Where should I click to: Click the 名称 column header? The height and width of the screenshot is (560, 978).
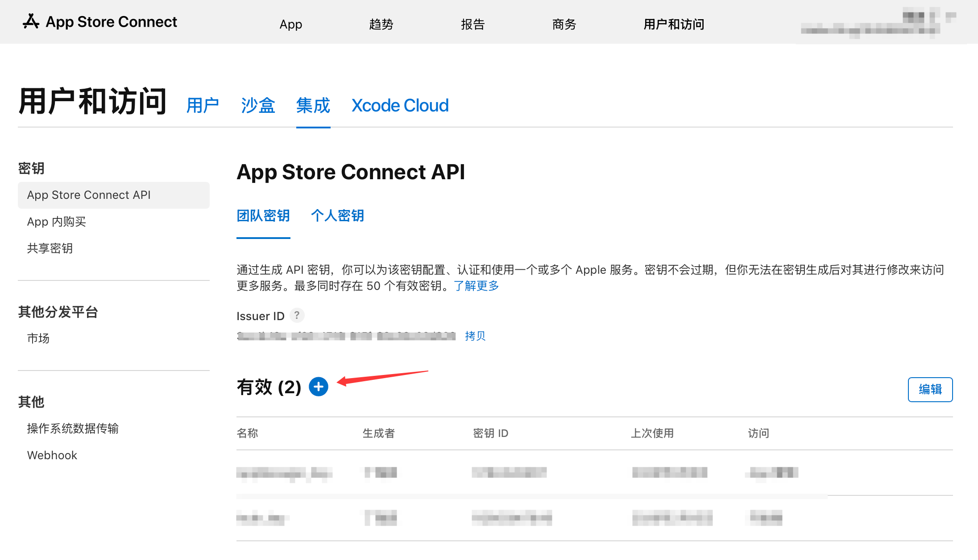pos(248,433)
